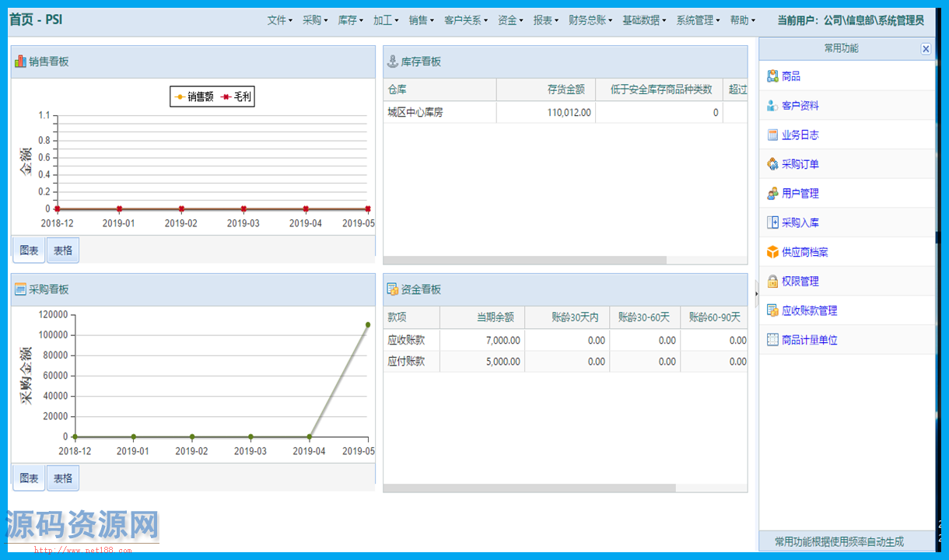Open the 销售 menu
Screen dimensions: 949x560
tap(422, 20)
